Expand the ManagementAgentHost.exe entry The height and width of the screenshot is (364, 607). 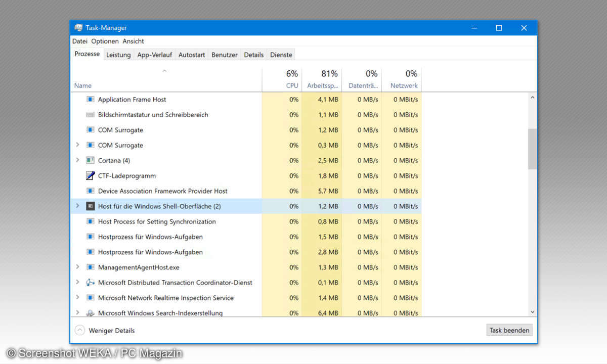(x=77, y=267)
